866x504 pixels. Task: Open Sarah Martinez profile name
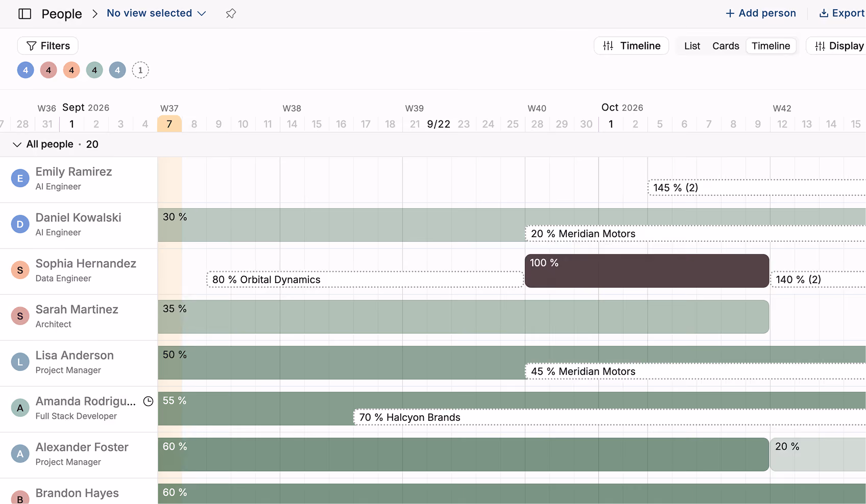(77, 310)
